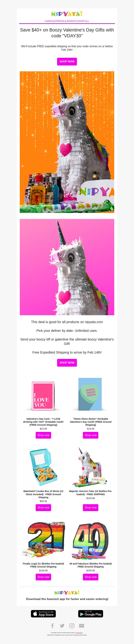
Task: Open the Twitter bird icon
Action: coord(62,625)
